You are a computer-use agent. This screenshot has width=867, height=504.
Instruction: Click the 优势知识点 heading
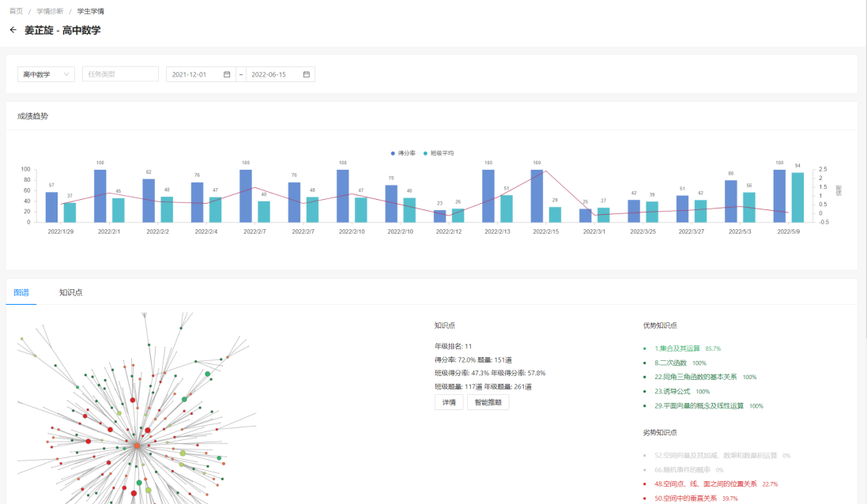pyautogui.click(x=660, y=325)
